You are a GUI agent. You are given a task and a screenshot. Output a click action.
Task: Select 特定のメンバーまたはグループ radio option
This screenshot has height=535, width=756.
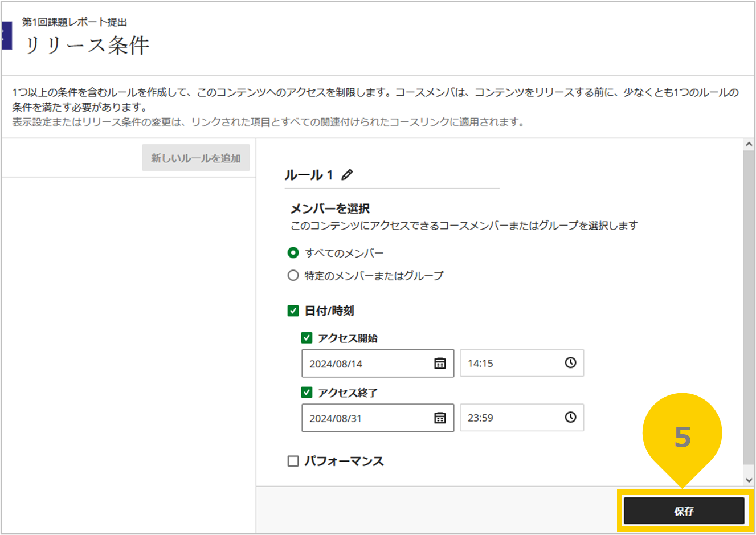click(293, 276)
